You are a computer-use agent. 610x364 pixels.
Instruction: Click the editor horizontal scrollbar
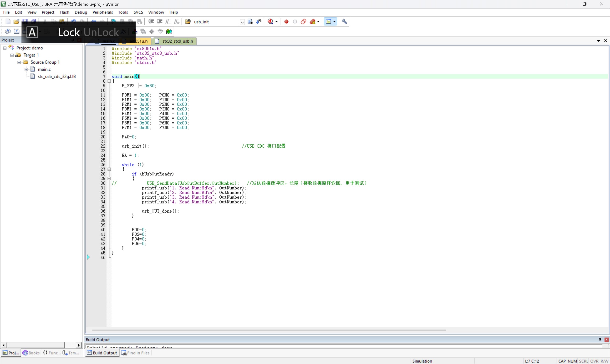click(x=269, y=330)
